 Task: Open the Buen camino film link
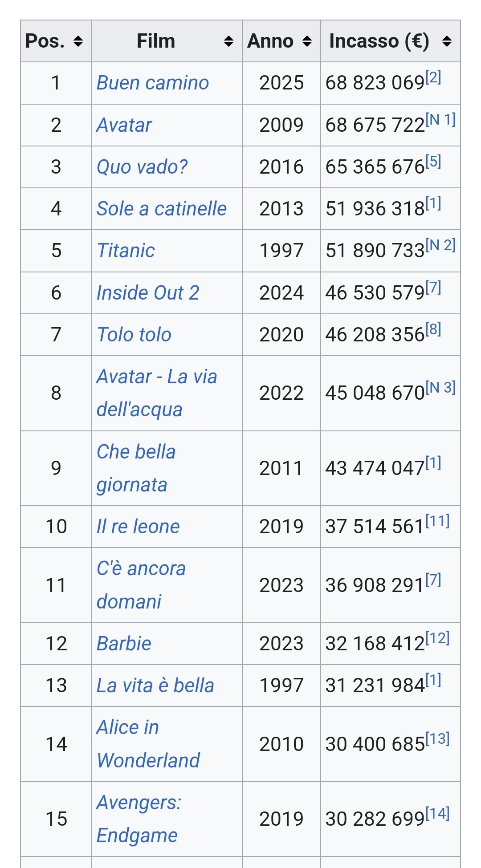(x=153, y=83)
